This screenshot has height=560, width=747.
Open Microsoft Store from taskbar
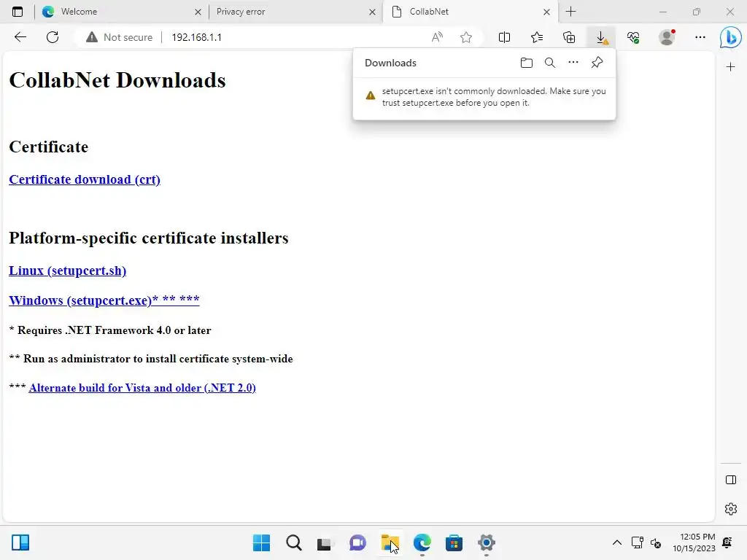(x=454, y=542)
